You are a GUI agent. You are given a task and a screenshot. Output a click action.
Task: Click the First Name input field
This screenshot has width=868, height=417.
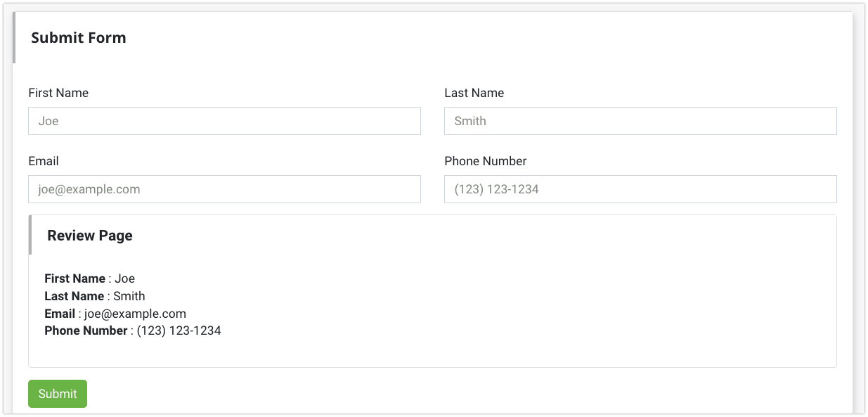224,121
